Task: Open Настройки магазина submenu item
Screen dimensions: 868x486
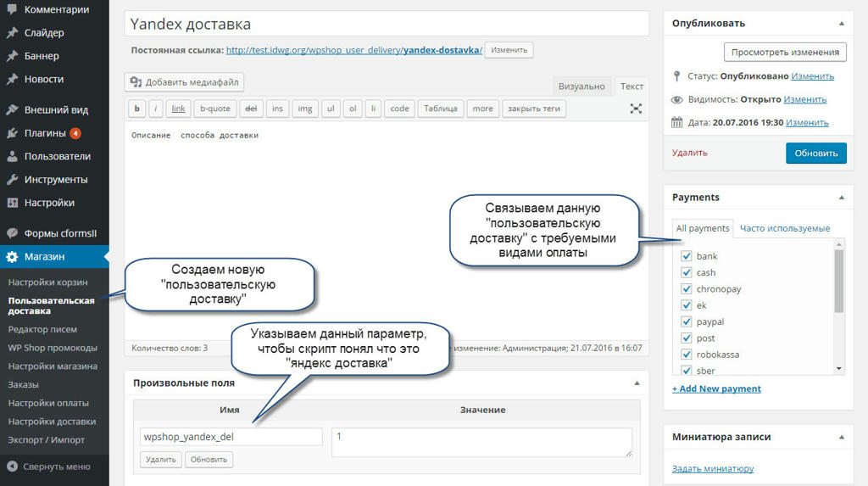Action: coord(53,366)
